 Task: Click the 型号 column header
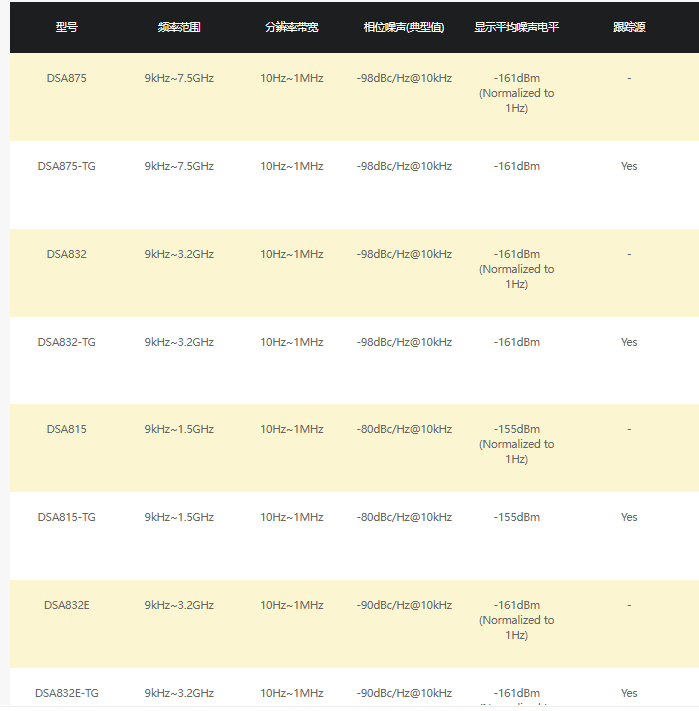pyautogui.click(x=66, y=27)
